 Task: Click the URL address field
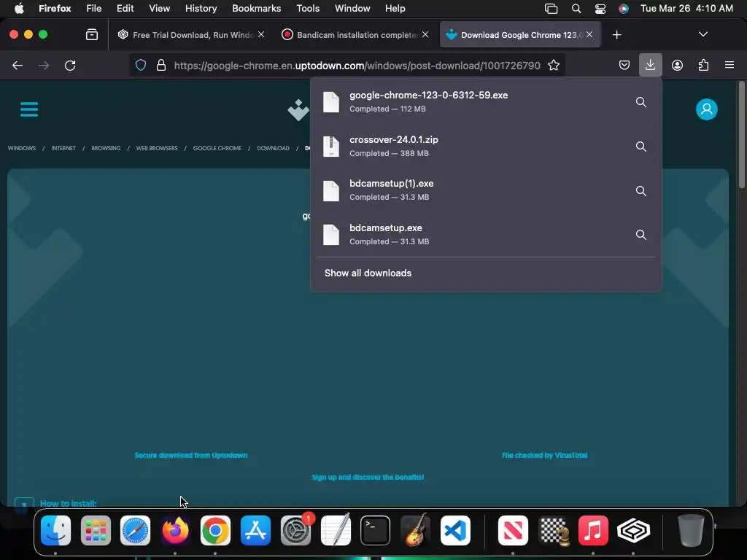coord(357,65)
